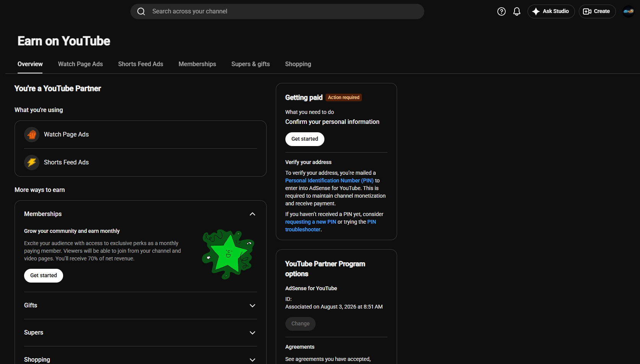Follow the requesting a new PIN link
This screenshot has width=640, height=364.
click(311, 222)
